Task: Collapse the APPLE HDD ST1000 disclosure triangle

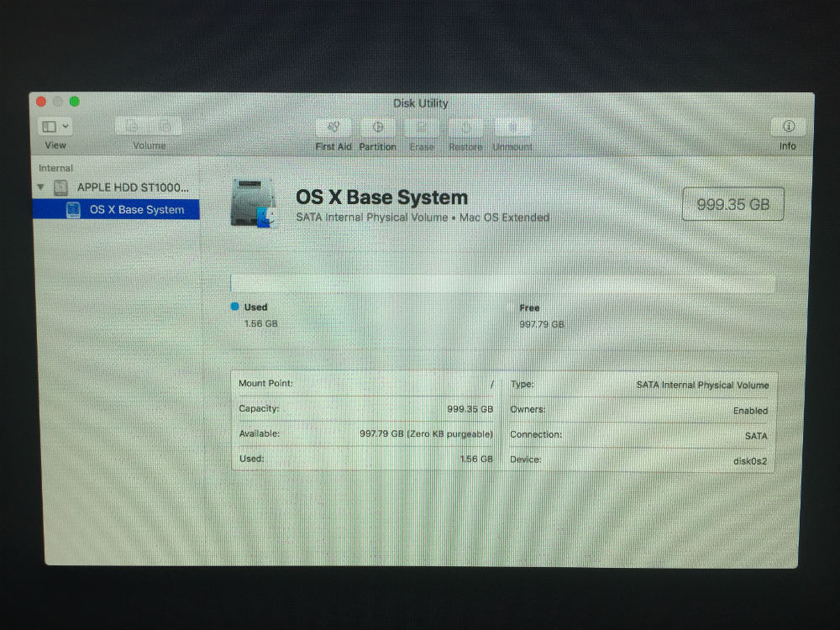Action: pyautogui.click(x=40, y=187)
